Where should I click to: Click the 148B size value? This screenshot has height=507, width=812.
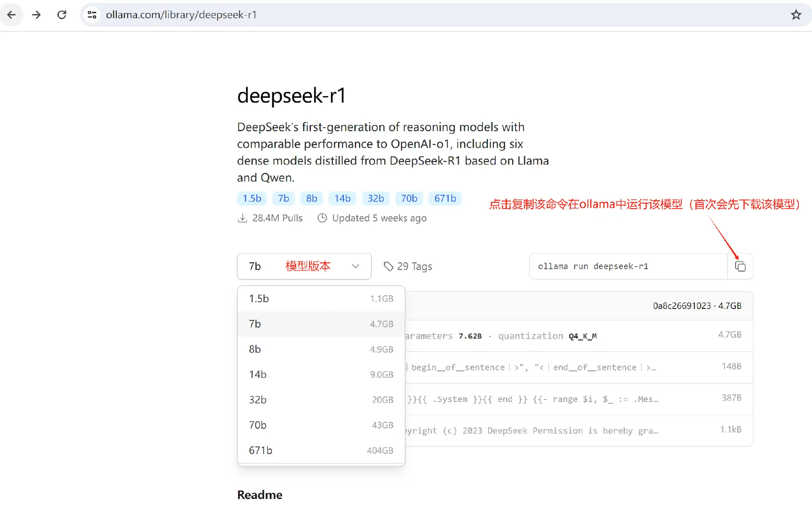(731, 366)
